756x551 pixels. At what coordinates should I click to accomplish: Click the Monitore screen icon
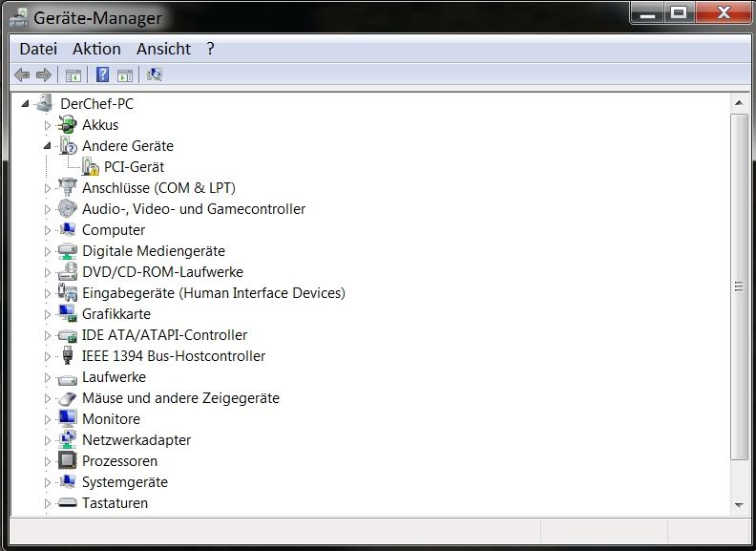[x=67, y=419]
